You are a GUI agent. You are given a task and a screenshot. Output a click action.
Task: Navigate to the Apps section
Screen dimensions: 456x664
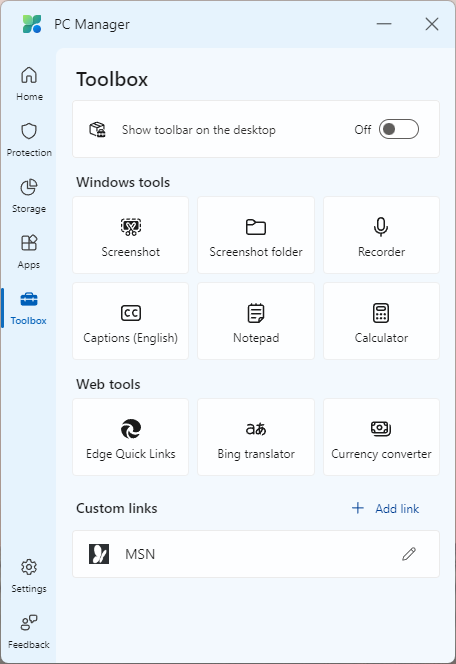(x=29, y=252)
